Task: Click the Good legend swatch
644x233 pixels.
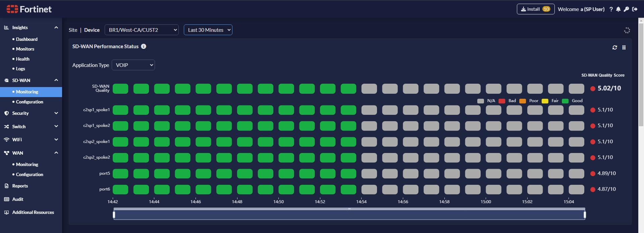Action: click(x=565, y=101)
